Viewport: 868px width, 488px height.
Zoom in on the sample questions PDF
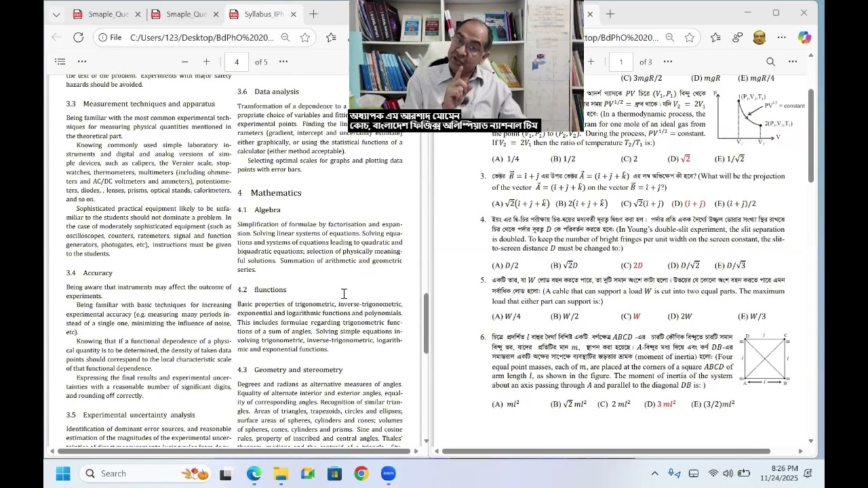coord(591,62)
